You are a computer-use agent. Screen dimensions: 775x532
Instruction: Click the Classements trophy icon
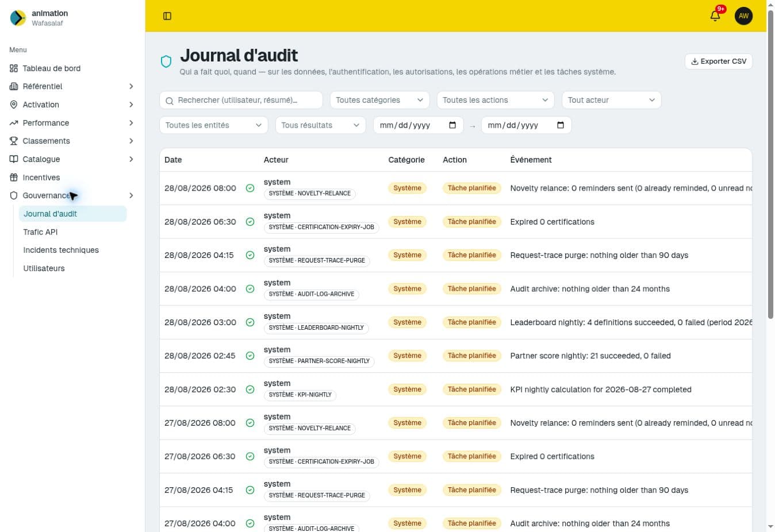point(14,141)
